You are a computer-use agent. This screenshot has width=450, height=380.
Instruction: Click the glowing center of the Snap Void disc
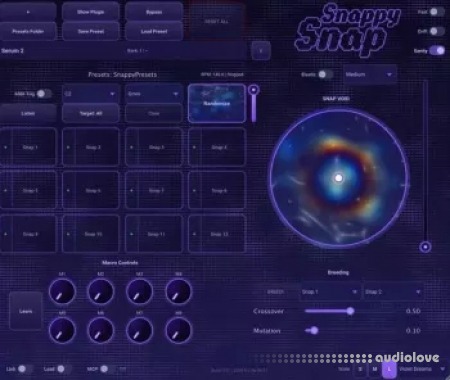(338, 178)
